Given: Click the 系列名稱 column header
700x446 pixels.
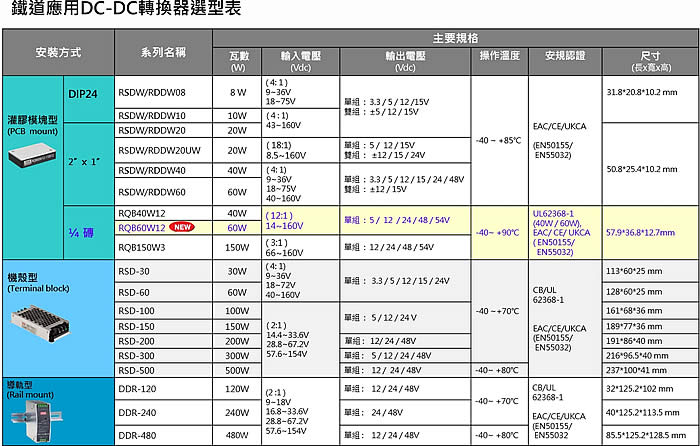Looking at the screenshot, I should pyautogui.click(x=163, y=52).
